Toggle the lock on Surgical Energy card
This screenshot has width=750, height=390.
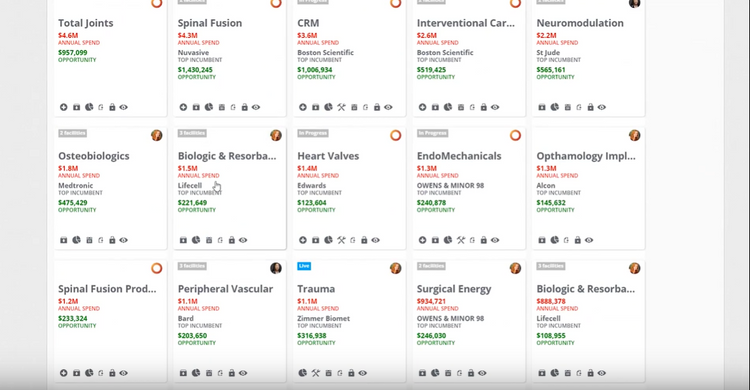(471, 373)
